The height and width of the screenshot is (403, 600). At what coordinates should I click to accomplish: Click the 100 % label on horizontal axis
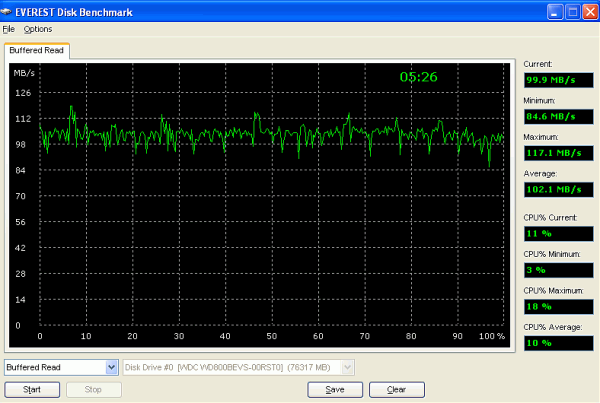pos(492,336)
